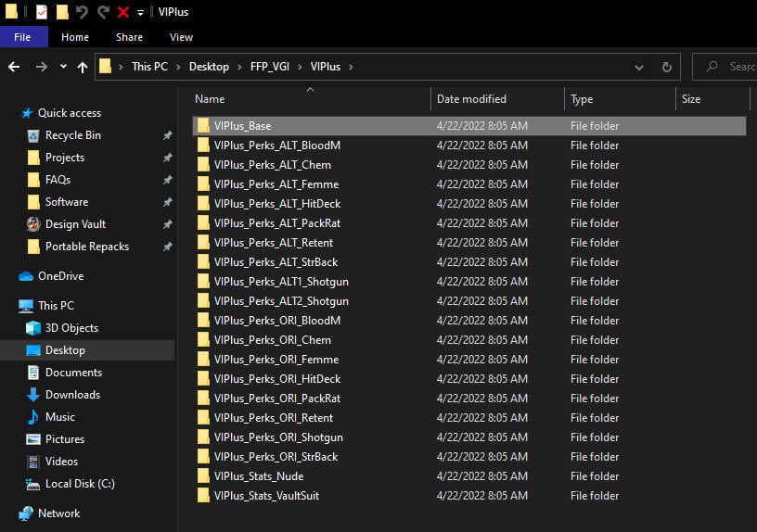757x532 pixels.
Task: Open Pictures under This PC
Action: click(x=65, y=439)
